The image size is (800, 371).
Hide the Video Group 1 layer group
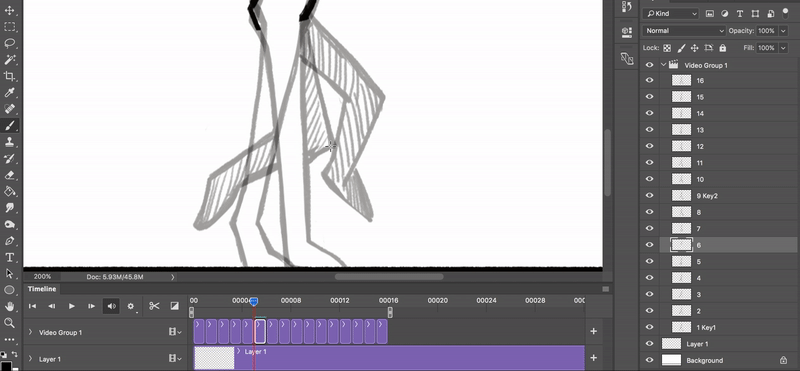649,65
